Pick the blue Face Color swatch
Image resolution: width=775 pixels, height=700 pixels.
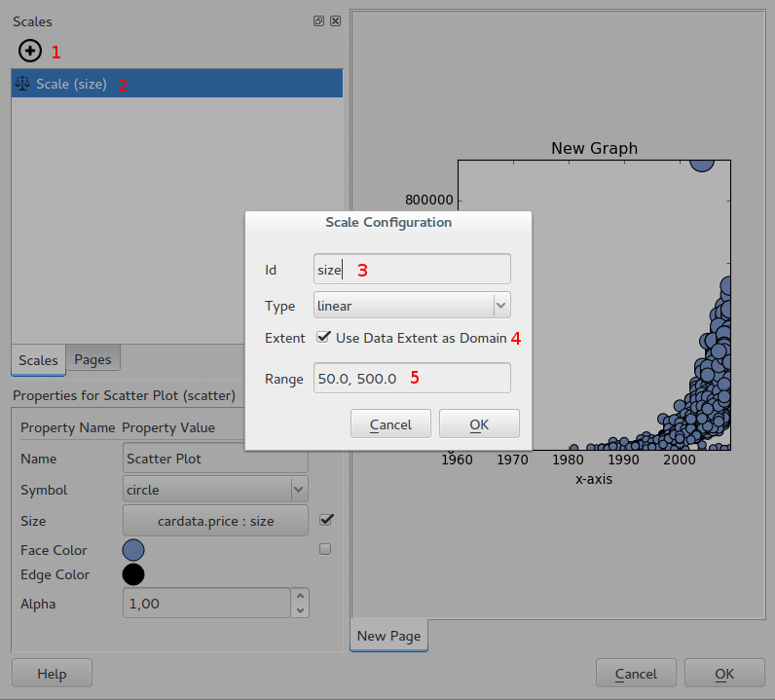[133, 550]
